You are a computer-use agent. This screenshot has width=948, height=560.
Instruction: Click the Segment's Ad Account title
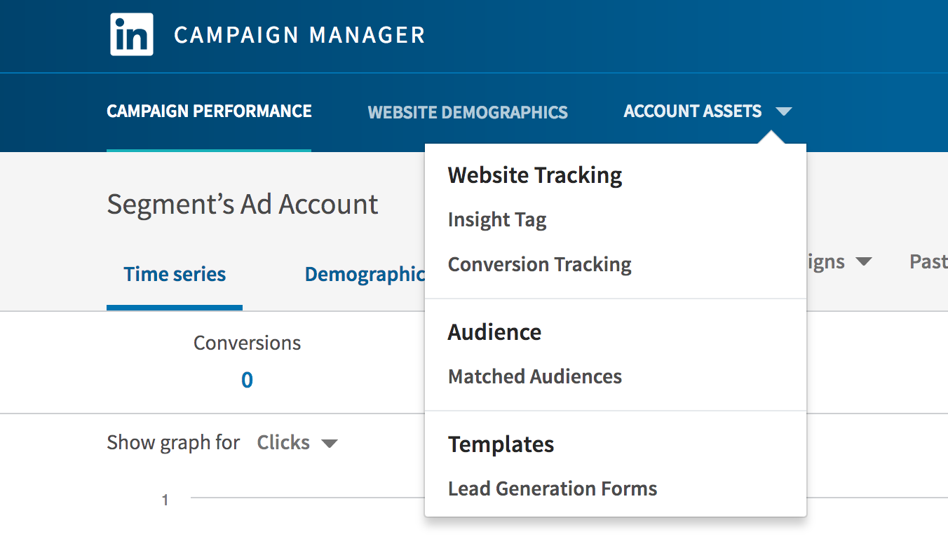pyautogui.click(x=243, y=204)
